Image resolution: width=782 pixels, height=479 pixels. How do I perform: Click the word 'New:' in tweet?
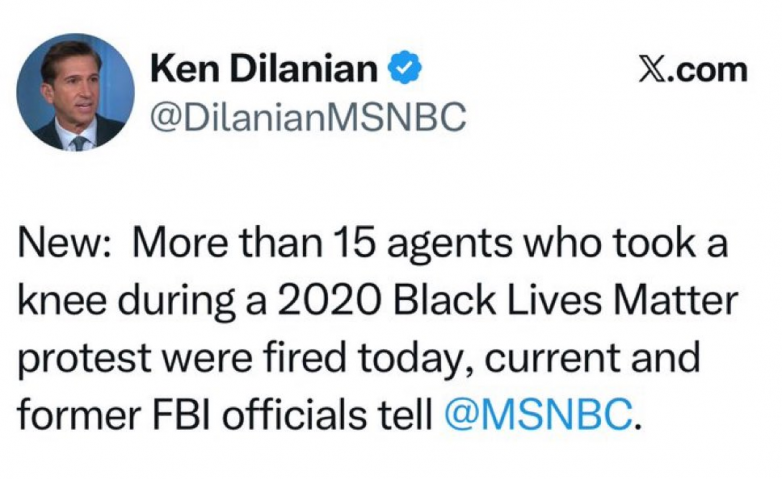(x=64, y=244)
